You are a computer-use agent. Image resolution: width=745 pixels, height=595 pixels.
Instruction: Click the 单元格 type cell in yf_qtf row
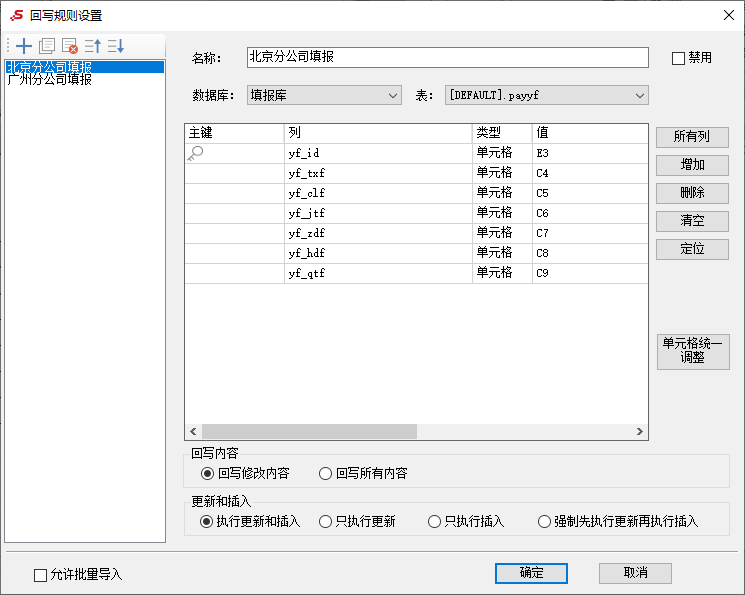502,273
